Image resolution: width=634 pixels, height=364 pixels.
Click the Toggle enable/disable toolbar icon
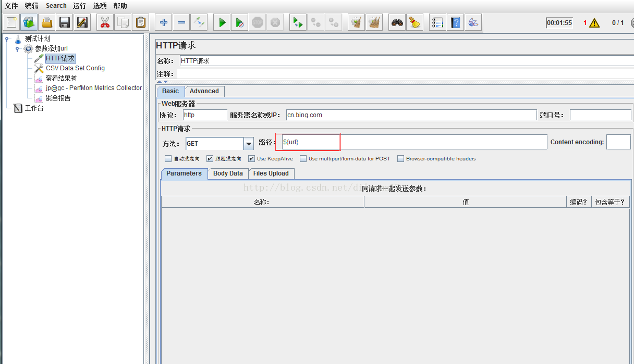[x=199, y=22]
